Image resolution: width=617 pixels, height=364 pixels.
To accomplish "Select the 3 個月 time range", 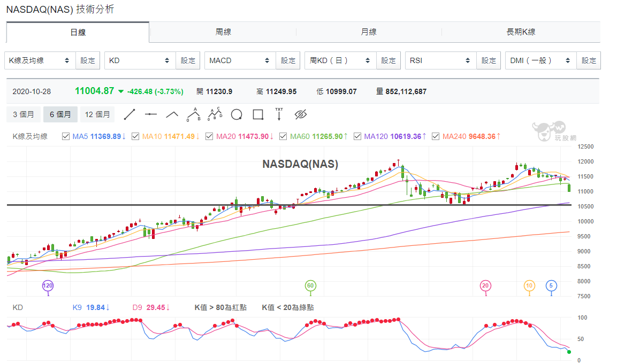I will [x=23, y=114].
